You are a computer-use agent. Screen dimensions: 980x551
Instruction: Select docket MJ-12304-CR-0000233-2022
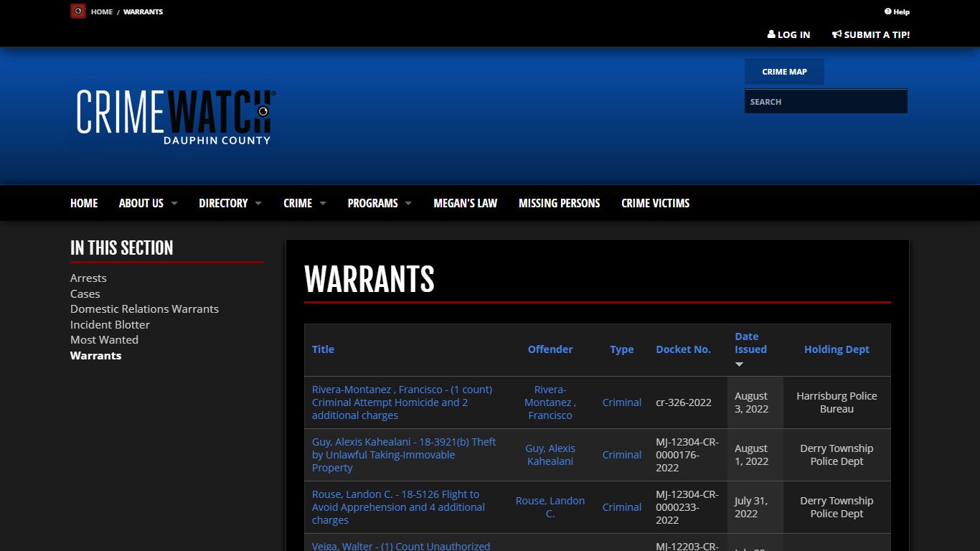[687, 507]
